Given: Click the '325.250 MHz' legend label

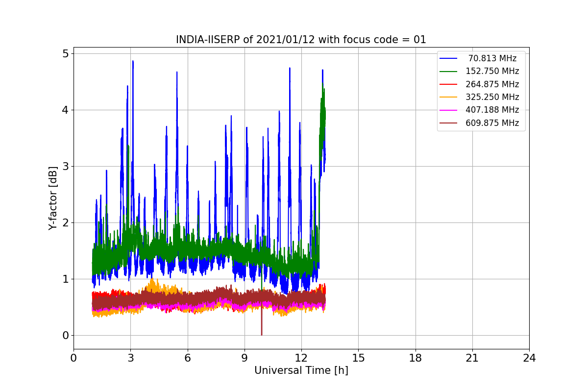Looking at the screenshot, I should coord(492,97).
